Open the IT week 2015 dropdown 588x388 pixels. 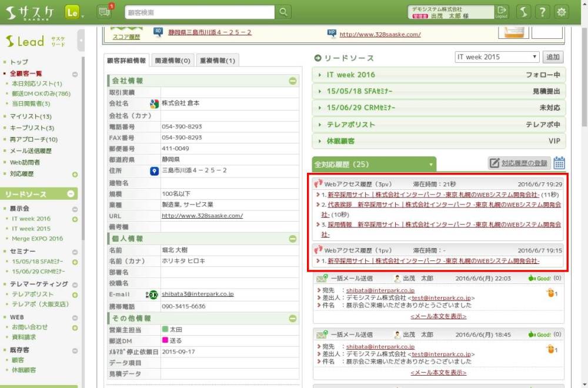[x=497, y=57]
